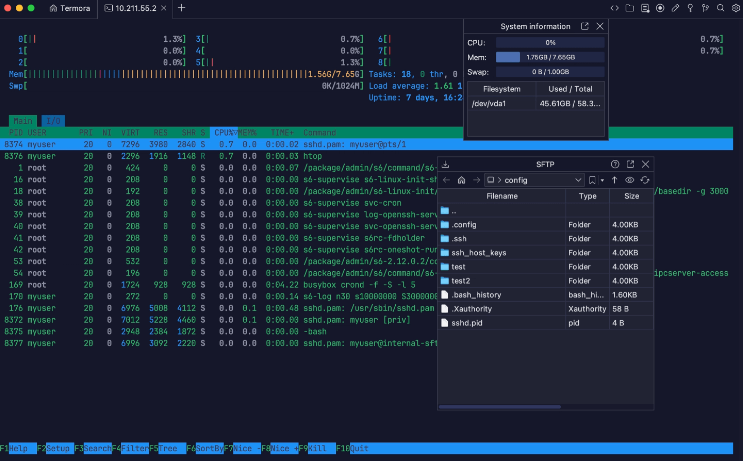The image size is (743, 461).
Task: Sort SFTP list by Filename header
Action: click(x=502, y=196)
